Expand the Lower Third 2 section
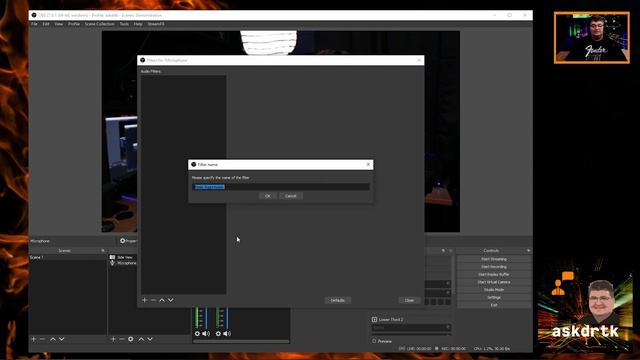The image size is (640, 360). click(x=374, y=320)
